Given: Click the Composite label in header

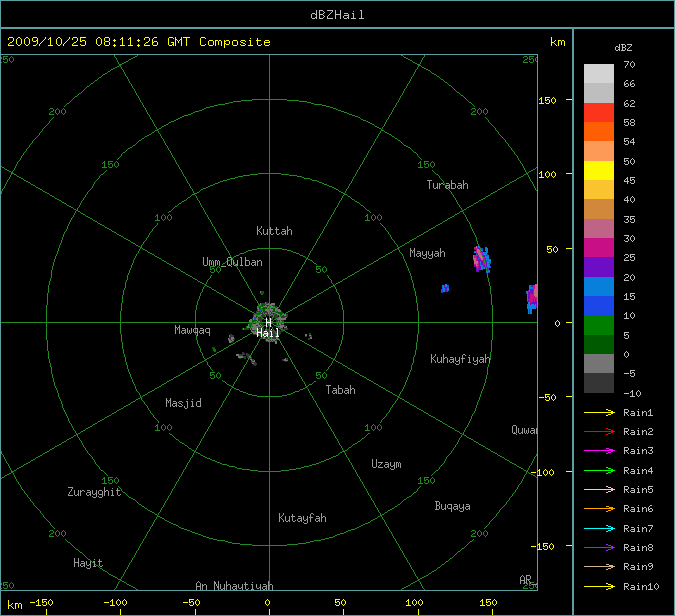Looking at the screenshot, I should coord(235,42).
